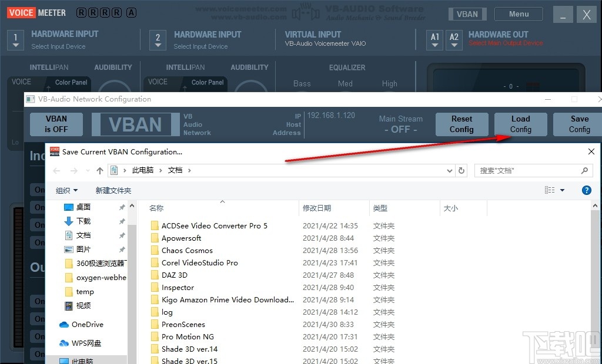Change the file view layout icon
Screen dimensions: 602x364
550,190
